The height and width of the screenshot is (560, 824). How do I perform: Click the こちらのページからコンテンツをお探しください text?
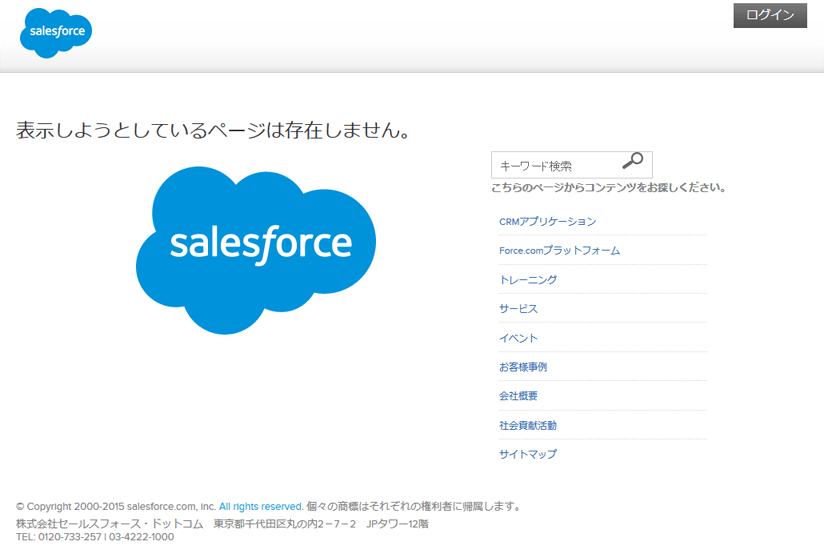coord(609,188)
